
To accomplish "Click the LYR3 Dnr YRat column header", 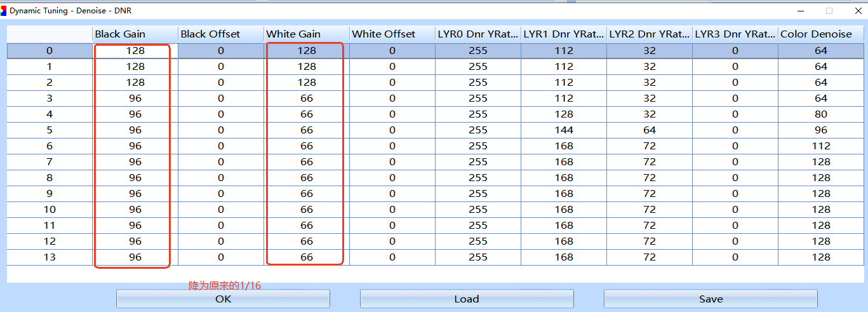I will point(735,34).
